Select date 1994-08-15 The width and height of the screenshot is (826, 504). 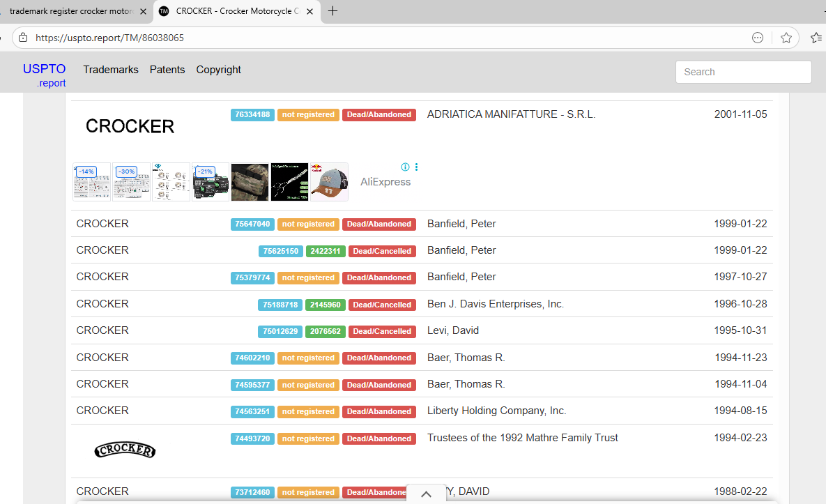point(740,411)
